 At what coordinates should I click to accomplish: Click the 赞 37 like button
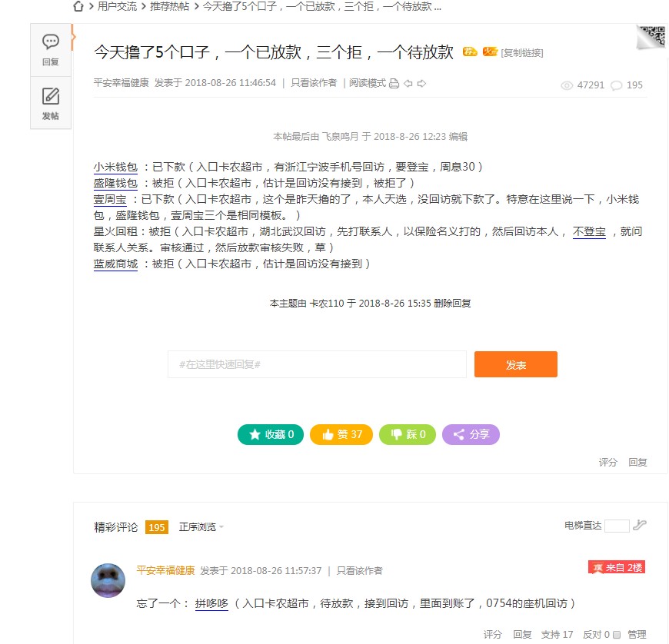(x=341, y=435)
